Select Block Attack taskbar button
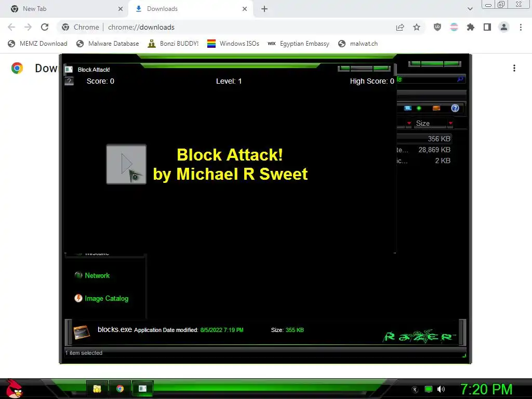532x399 pixels. click(143, 389)
